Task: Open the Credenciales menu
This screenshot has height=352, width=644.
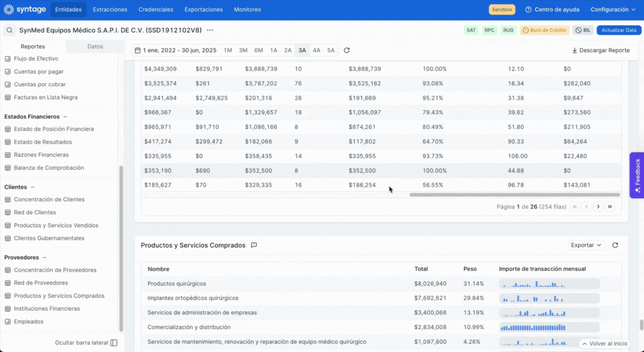Action: tap(156, 10)
